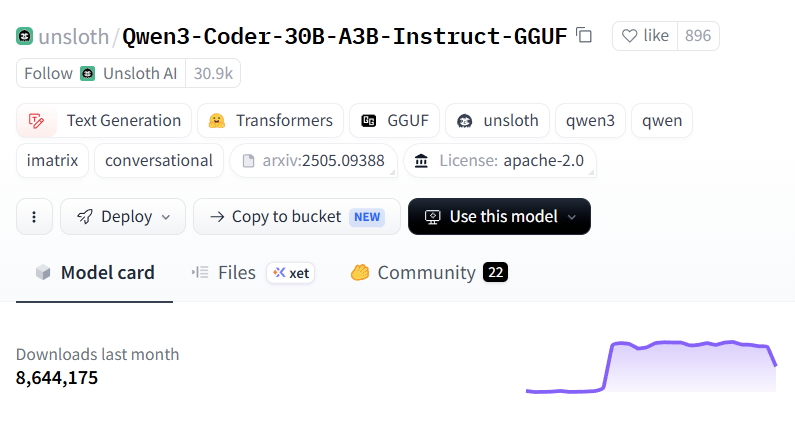
Task: Click the 30.9k followers count
Action: 213,74
